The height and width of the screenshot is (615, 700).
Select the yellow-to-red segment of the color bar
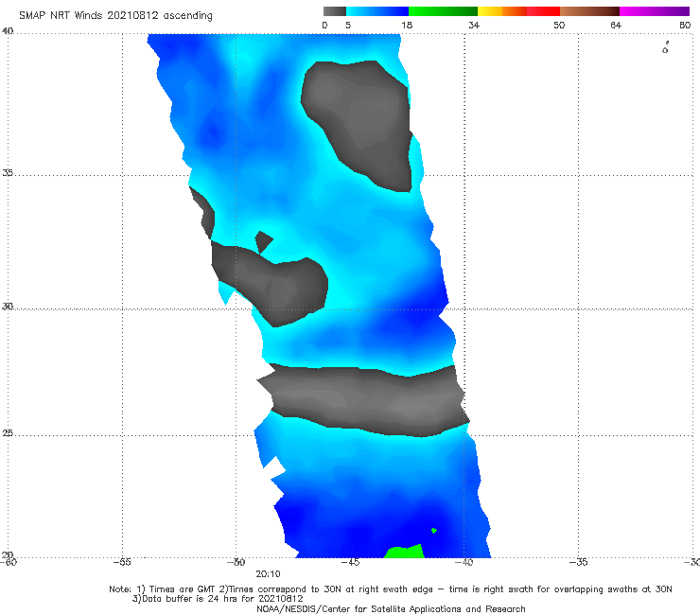(x=518, y=11)
